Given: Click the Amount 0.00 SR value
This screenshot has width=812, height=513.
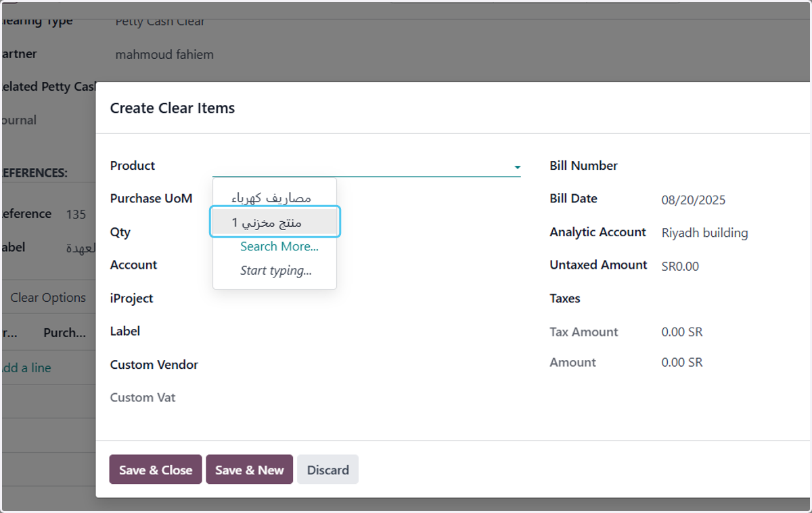Looking at the screenshot, I should (682, 362).
